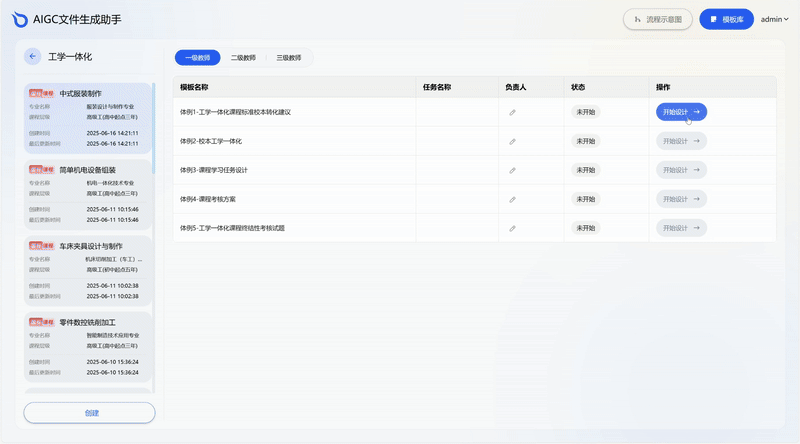Screen dimensions: 800x444
Task: Open the 模板库 template library
Action: [x=727, y=19]
